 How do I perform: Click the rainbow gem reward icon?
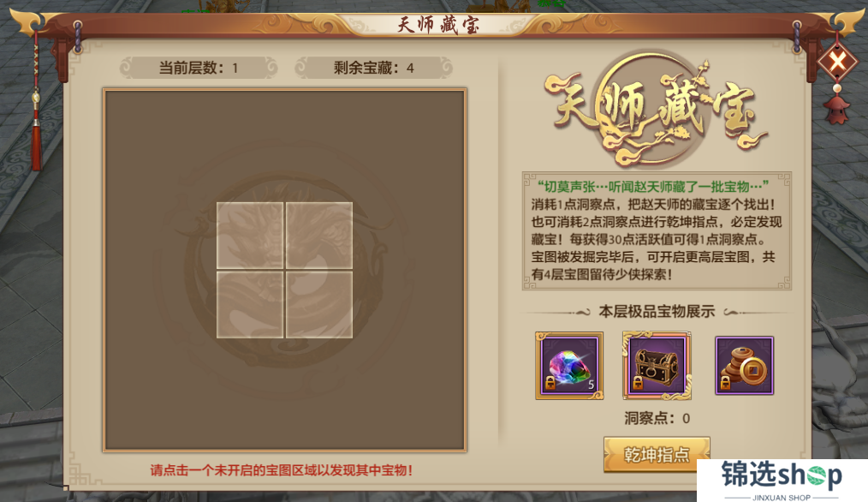569,366
